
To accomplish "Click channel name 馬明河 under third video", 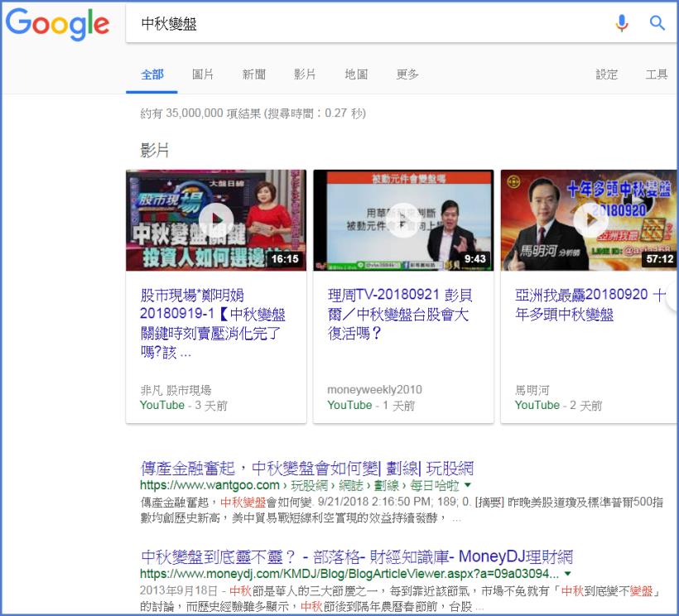I will click(532, 390).
